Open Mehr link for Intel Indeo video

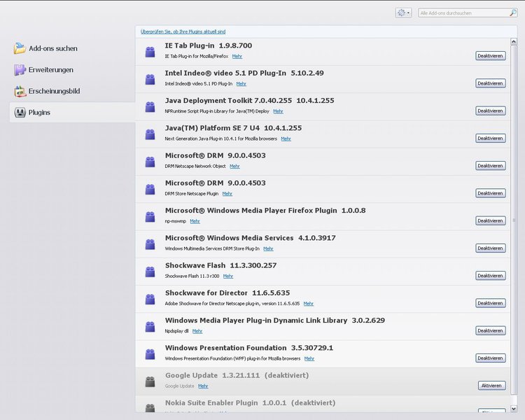241,84
